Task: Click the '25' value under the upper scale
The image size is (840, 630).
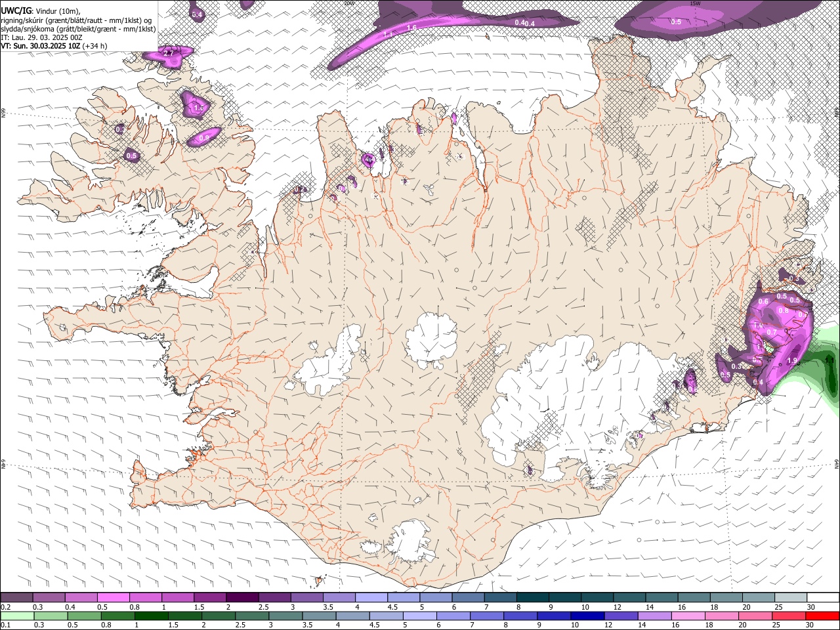Action: click(778, 607)
